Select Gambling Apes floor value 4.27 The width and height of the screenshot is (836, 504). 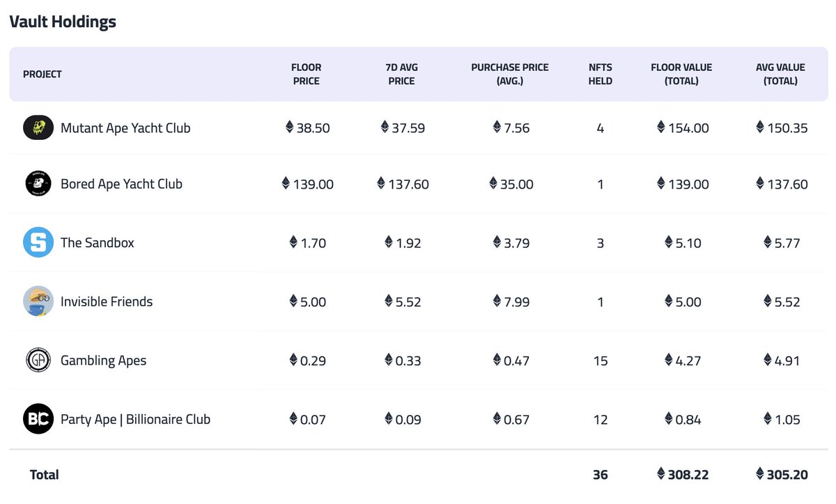[x=683, y=361]
